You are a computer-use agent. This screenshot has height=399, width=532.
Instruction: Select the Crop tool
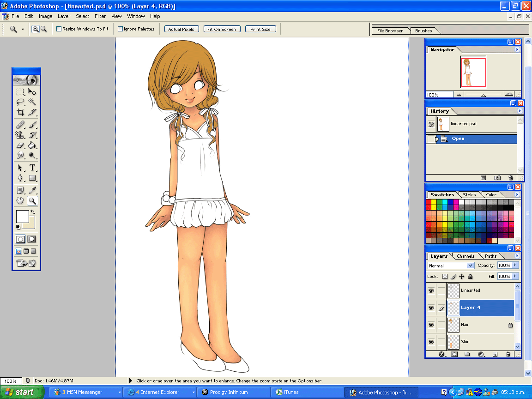(x=20, y=112)
